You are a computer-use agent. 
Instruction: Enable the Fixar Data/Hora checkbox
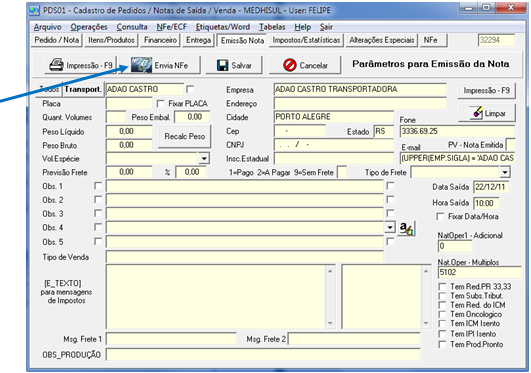[x=440, y=216]
